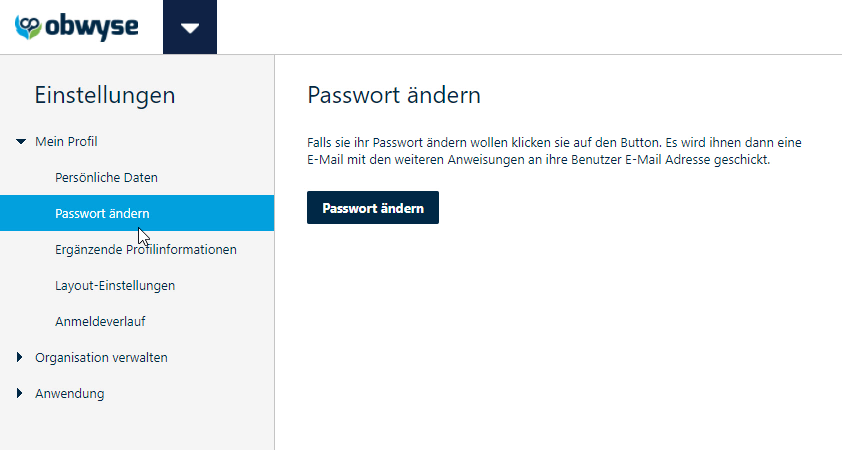Select the highlighted Passwort ändern sidebar item

tap(137, 213)
